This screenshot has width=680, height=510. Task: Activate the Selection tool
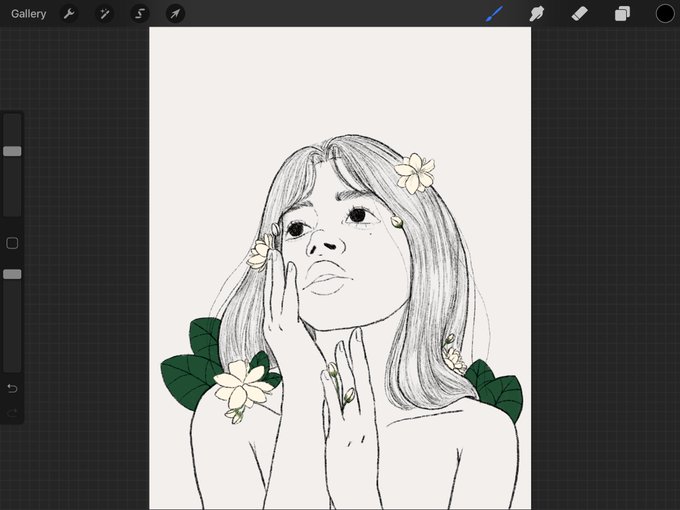pos(140,14)
